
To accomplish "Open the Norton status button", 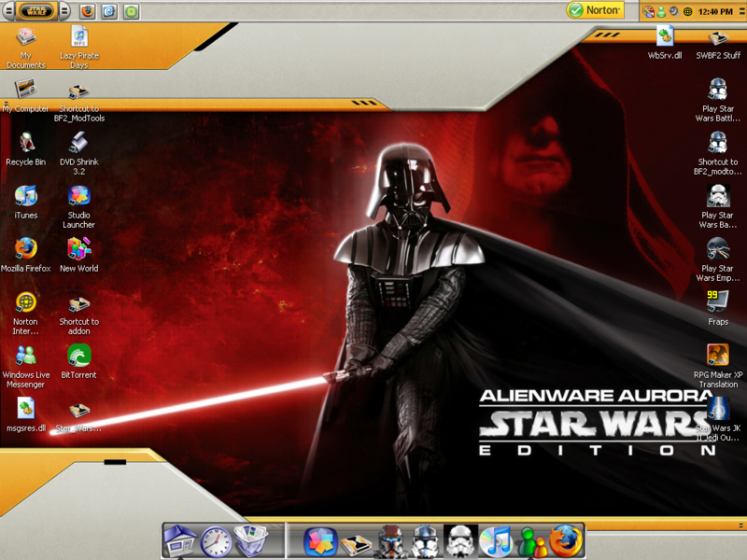I will click(595, 10).
